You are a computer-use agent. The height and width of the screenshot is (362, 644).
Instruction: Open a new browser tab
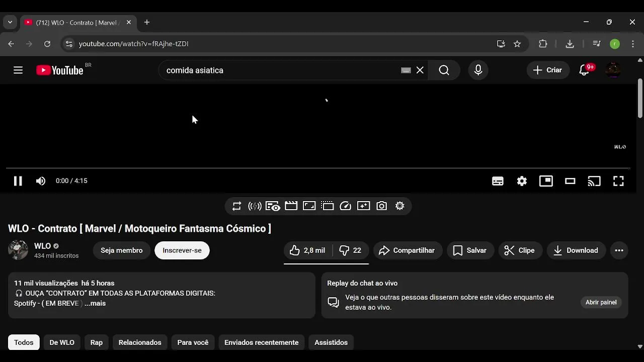147,22
